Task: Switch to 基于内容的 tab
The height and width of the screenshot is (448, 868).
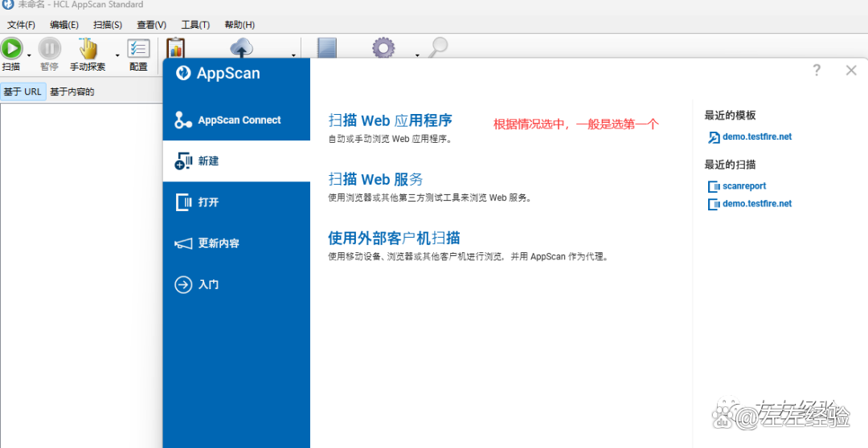Action: [72, 92]
